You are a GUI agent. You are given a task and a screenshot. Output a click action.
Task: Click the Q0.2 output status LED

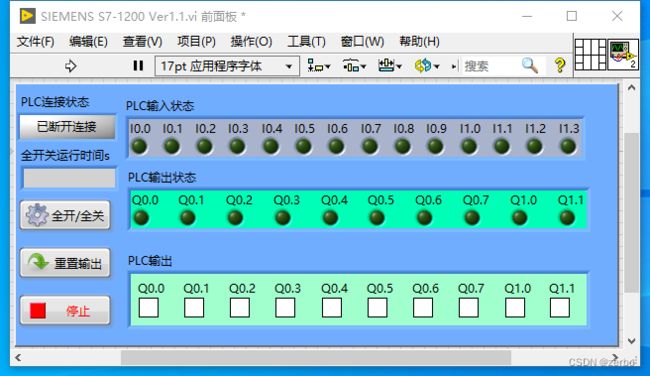[235, 218]
